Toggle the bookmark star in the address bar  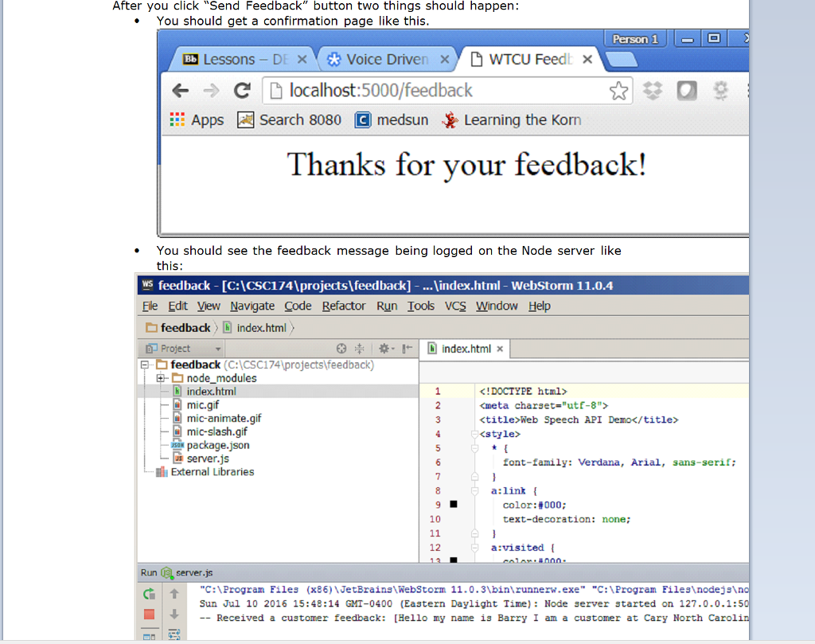pos(619,90)
